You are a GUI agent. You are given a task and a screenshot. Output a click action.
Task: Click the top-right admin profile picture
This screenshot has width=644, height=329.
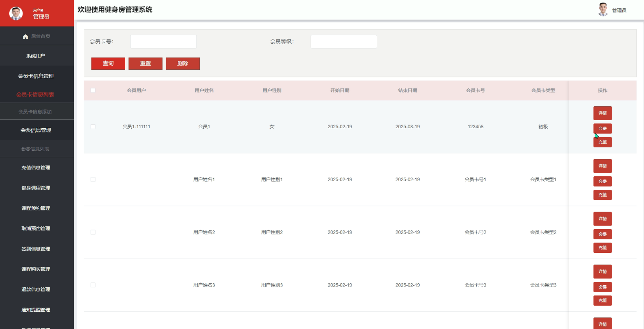point(603,10)
